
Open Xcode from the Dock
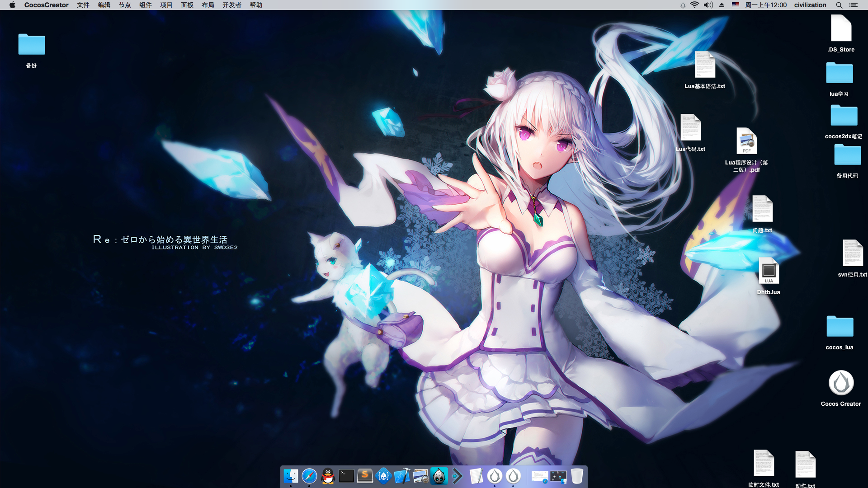click(402, 476)
